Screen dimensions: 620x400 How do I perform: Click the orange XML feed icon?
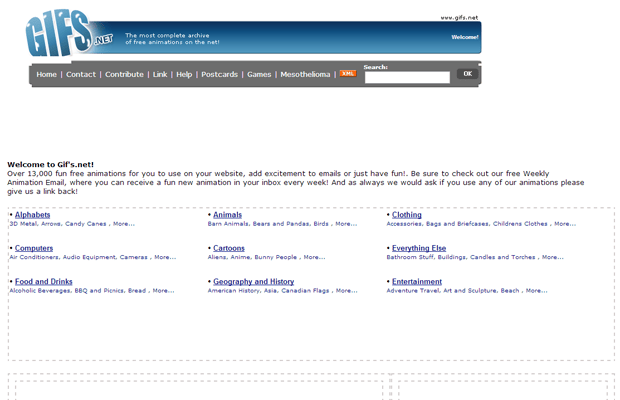pos(348,74)
